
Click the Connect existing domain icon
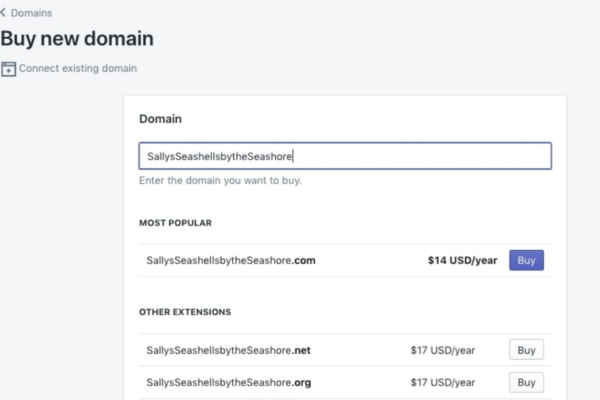pos(8,69)
